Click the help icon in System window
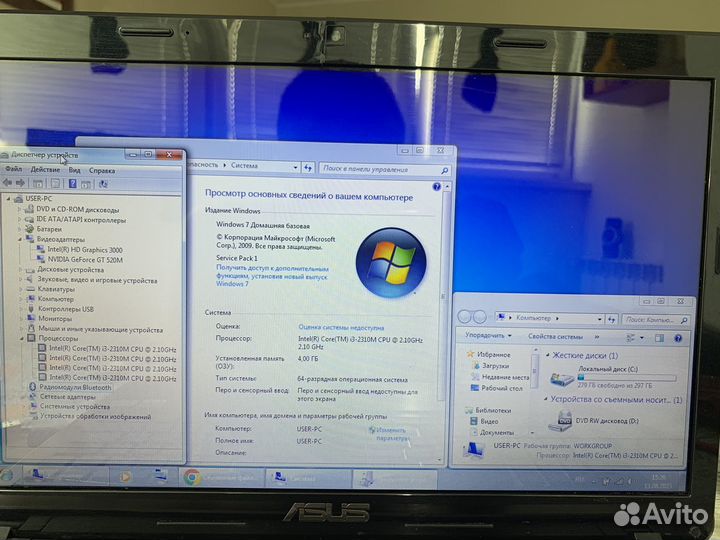Viewport: 720px width, 540px height. (436, 186)
